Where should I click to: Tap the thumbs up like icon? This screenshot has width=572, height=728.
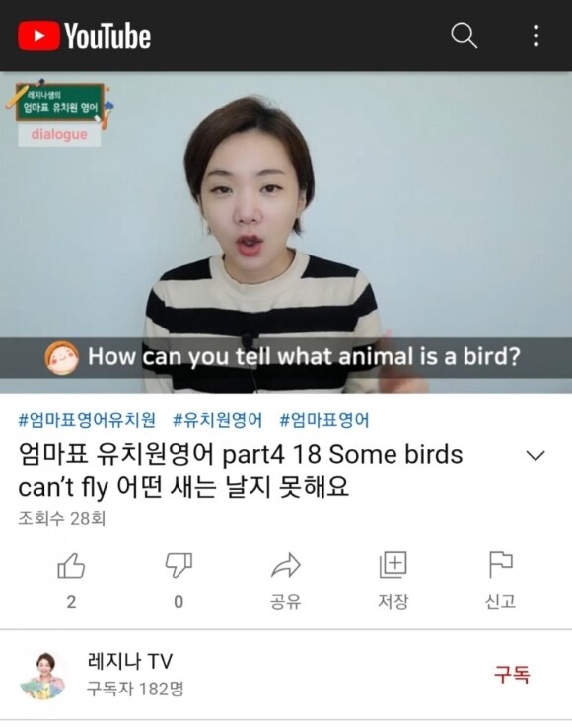point(71,565)
